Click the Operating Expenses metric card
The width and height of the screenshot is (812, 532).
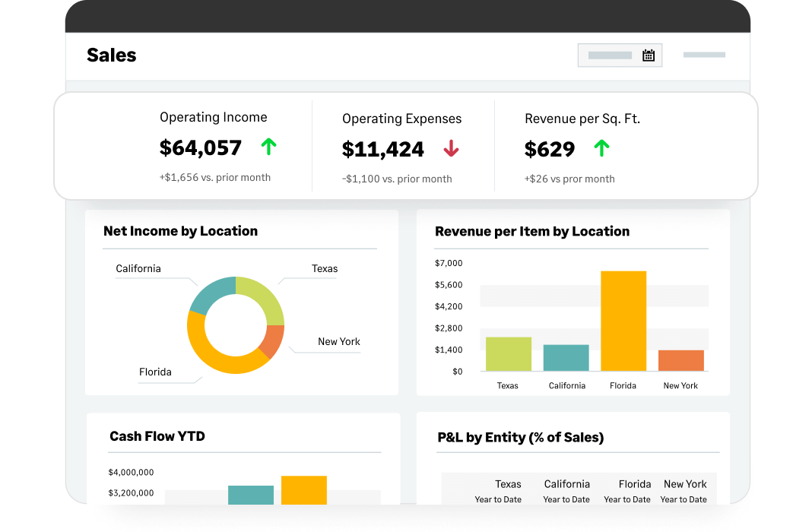[401, 146]
